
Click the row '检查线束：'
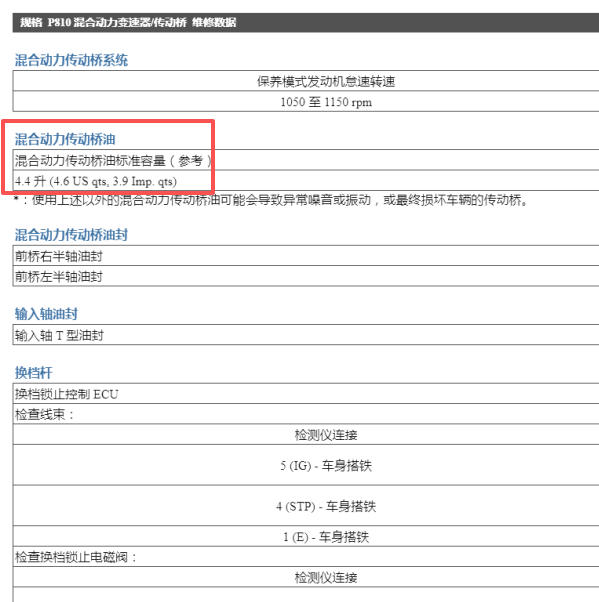pos(306,414)
